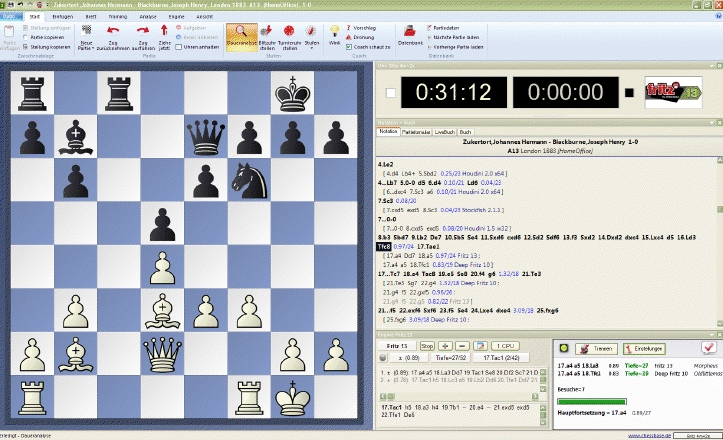Toggle Coach schaut zu checkbox

pos(349,47)
